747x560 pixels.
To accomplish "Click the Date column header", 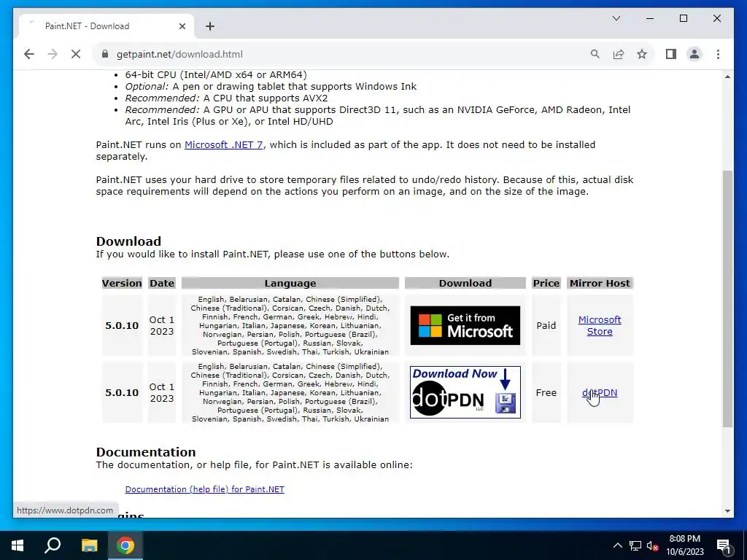I will [x=162, y=284].
